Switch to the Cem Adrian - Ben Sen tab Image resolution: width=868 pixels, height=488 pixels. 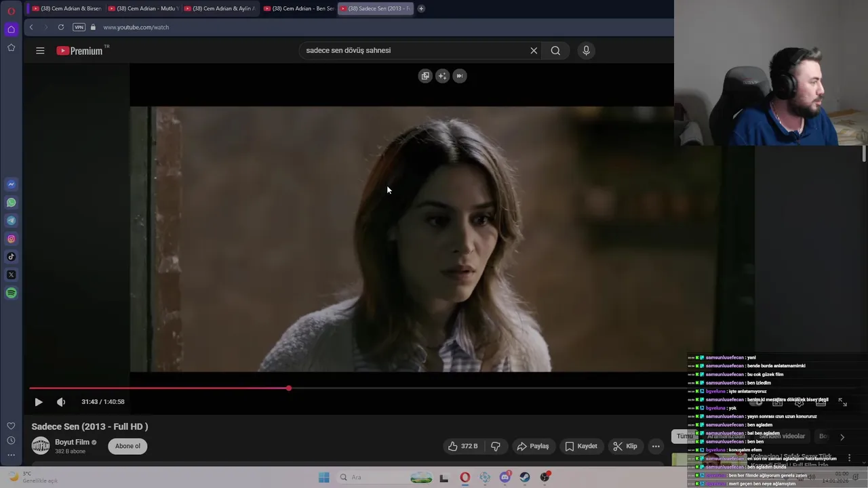click(298, 9)
